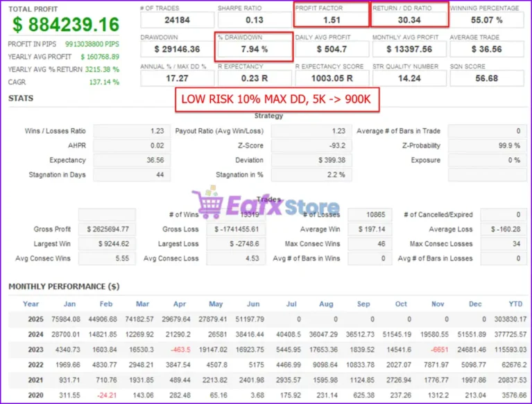Click the MONTHLY PERFORMANCE ($) heading
The width and height of the screenshot is (532, 404).
[x=64, y=287]
